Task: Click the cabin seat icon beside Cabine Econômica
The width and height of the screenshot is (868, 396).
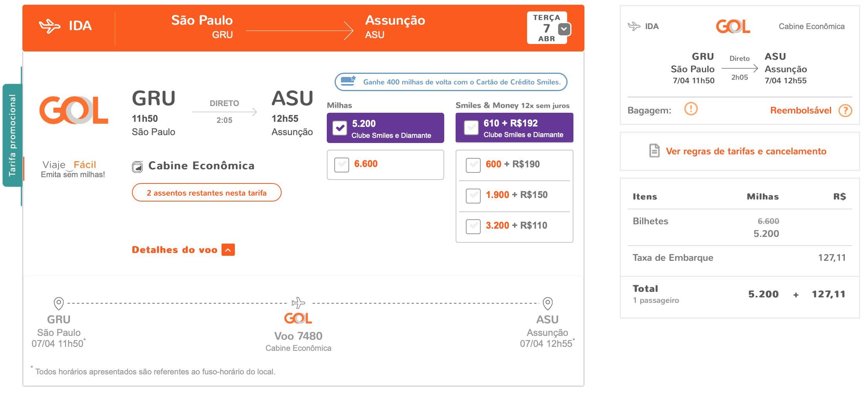Action: pos(137,167)
